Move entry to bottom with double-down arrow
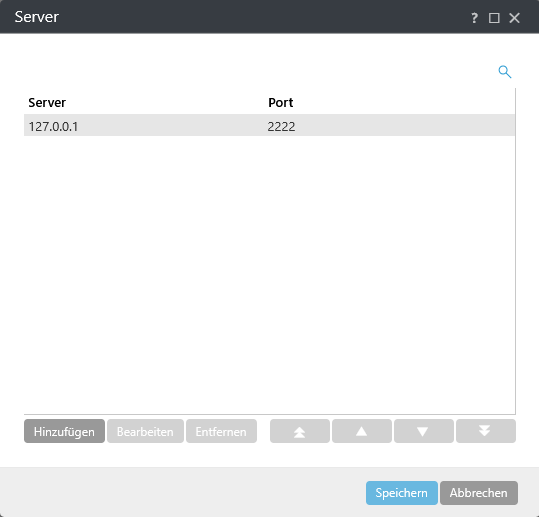 coord(486,431)
